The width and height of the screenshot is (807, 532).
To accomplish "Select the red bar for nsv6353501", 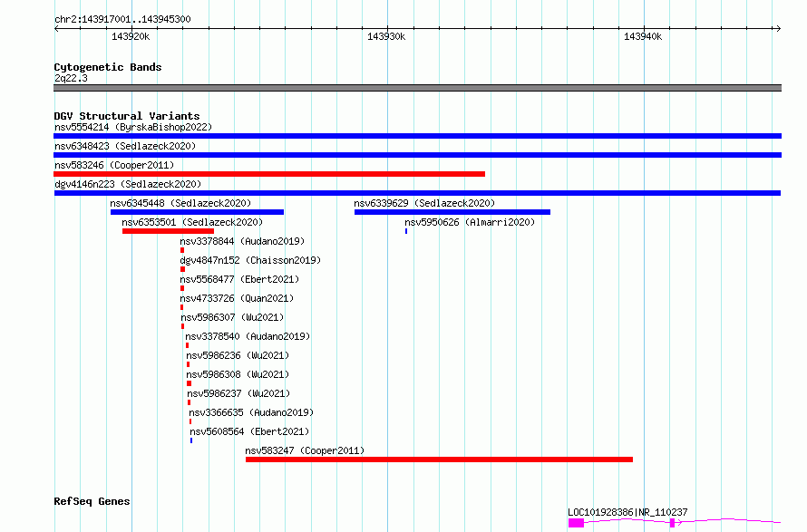I will 169,231.
